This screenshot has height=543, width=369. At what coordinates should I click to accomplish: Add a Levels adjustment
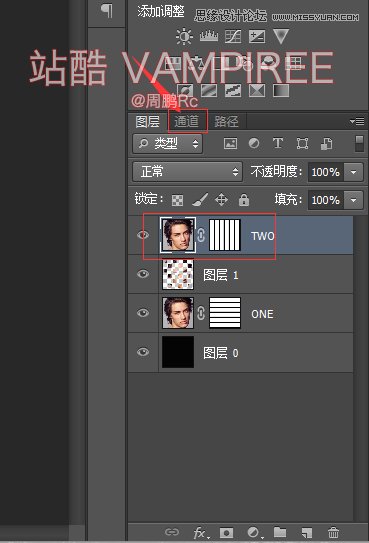(209, 36)
